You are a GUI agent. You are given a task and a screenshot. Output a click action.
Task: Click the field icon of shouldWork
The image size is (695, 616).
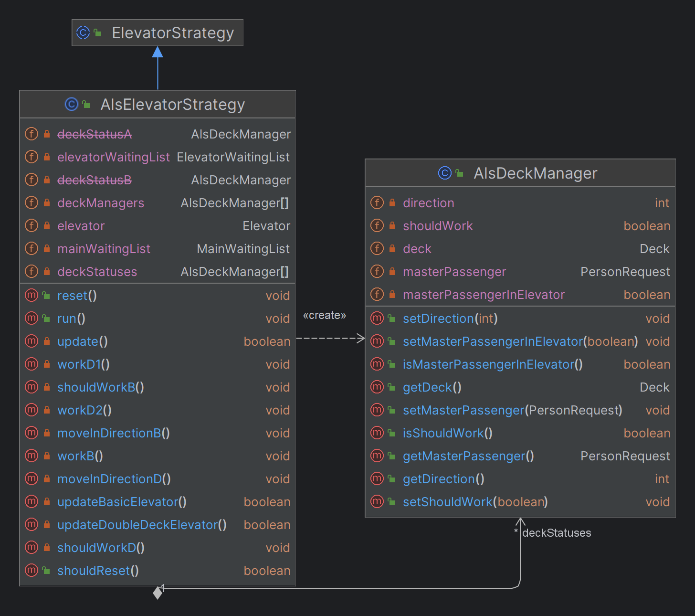point(377,225)
